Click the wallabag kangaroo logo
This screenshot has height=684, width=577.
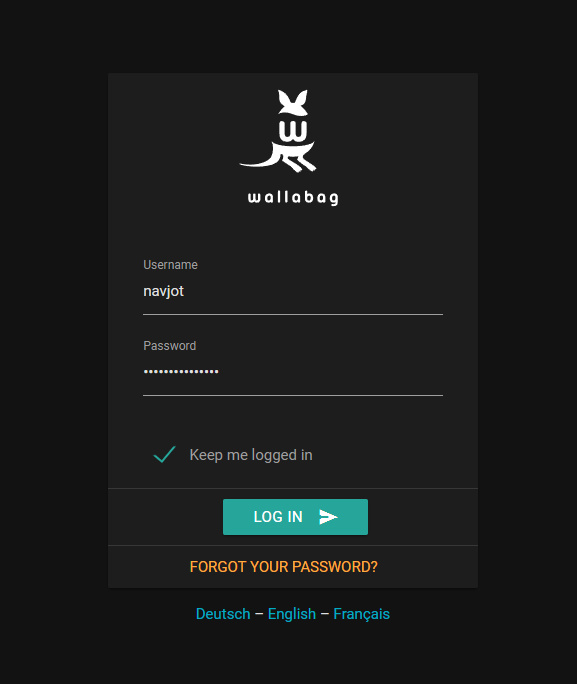click(278, 131)
